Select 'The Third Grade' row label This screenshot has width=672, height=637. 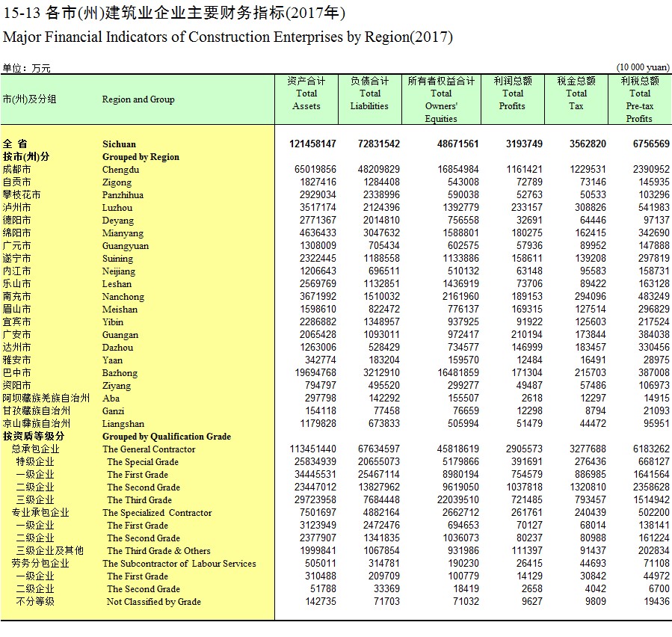coord(139,500)
